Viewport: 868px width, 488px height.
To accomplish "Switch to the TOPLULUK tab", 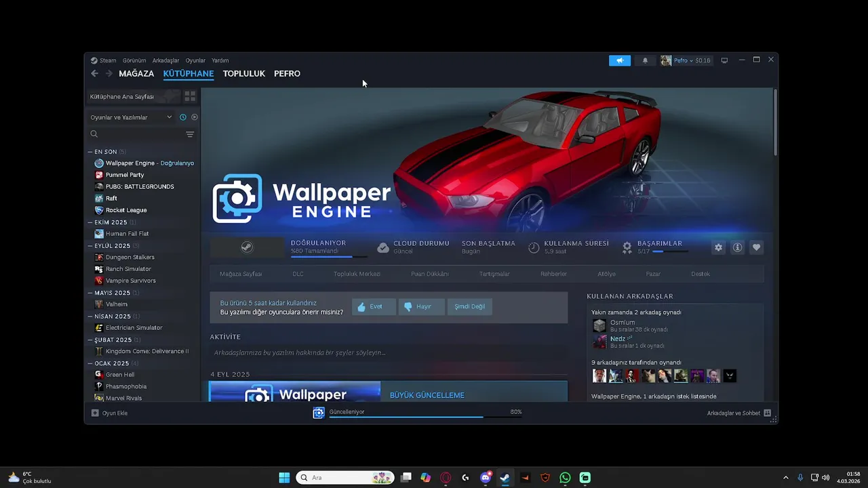I will [x=243, y=73].
